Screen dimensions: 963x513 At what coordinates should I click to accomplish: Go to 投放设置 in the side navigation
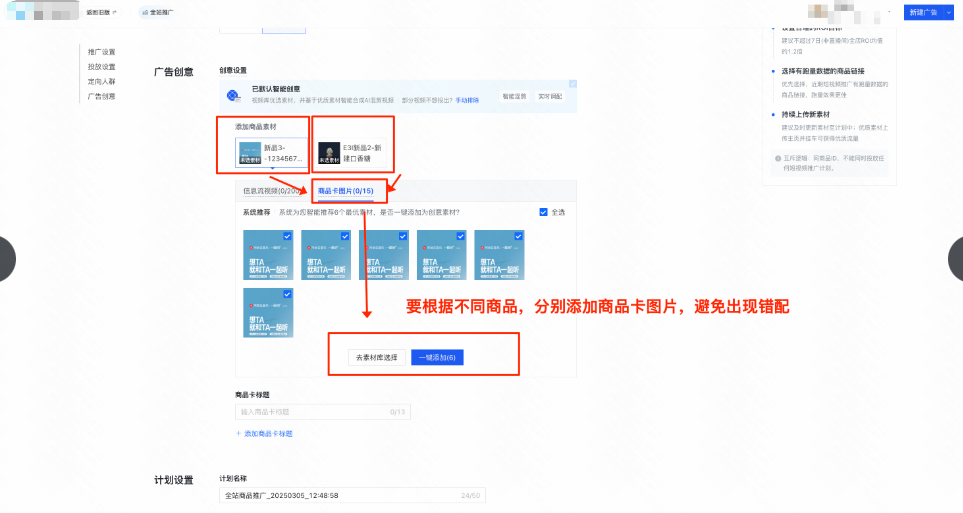101,67
